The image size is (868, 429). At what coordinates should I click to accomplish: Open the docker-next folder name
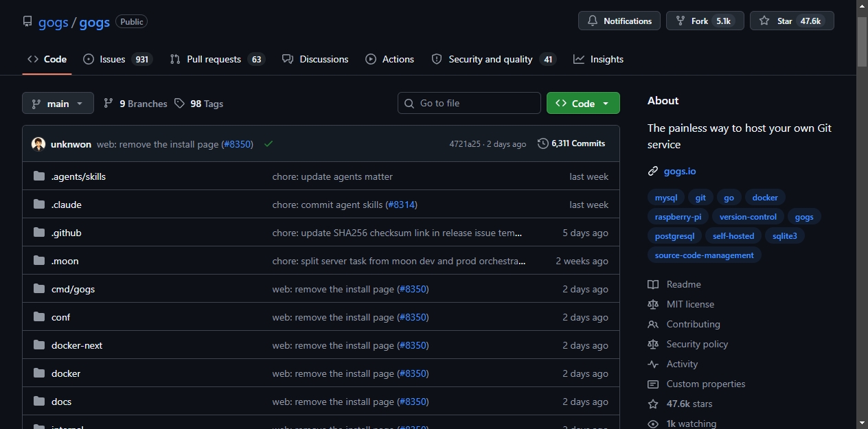pyautogui.click(x=77, y=345)
